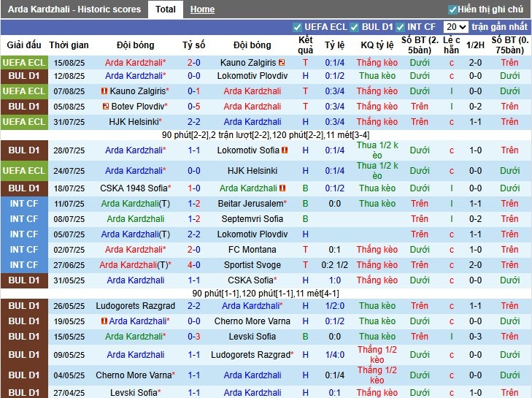This screenshot has height=398, width=532.
Task: Click the red card icon before Arda Kardzhali on 19/05/25
Action: tap(104, 321)
